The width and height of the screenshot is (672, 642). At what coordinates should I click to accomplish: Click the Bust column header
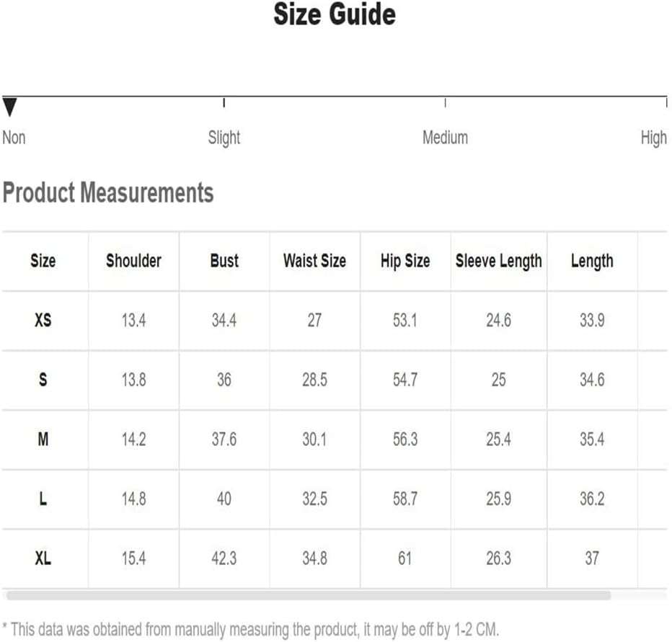(224, 260)
